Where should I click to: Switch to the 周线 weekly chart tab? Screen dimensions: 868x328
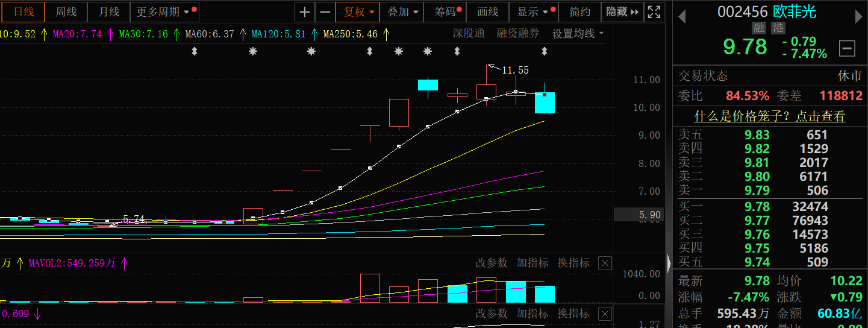66,12
